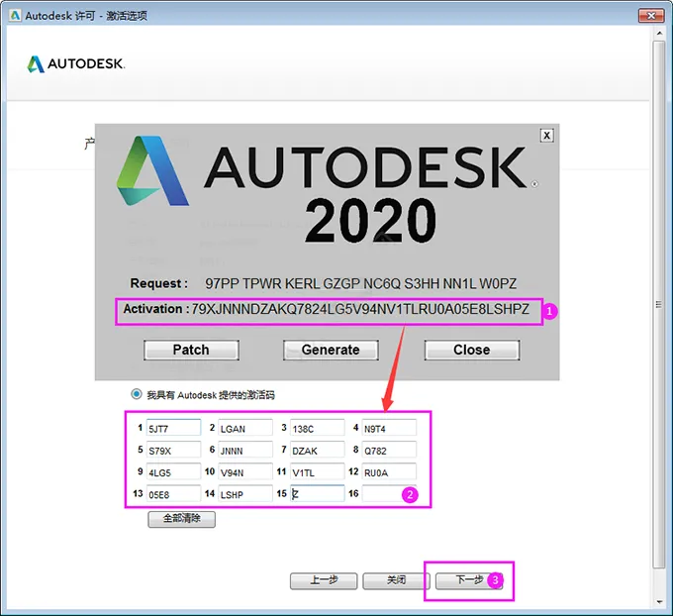Click activation code field 4 containing N9T4
Screen dimensions: 673x616
point(389,428)
